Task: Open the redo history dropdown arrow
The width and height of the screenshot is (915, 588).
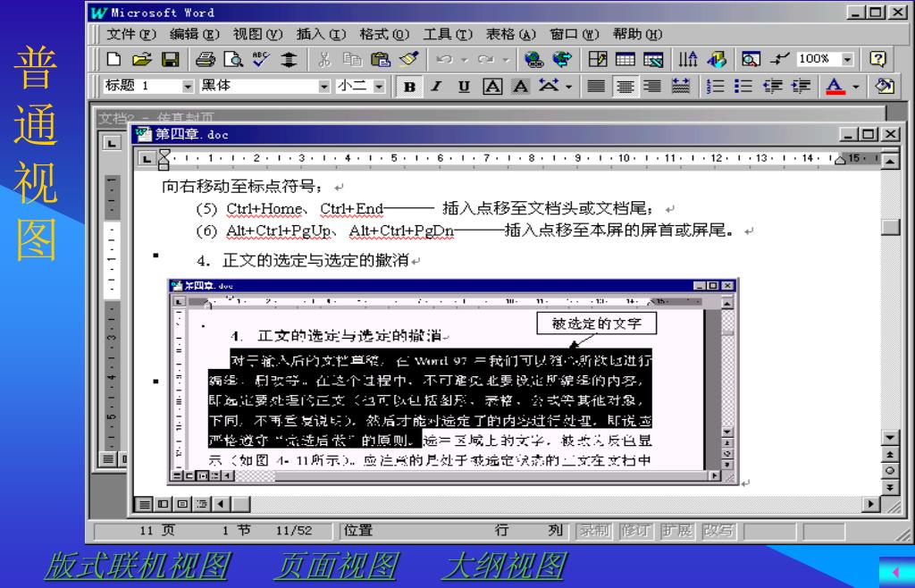Action: point(506,59)
